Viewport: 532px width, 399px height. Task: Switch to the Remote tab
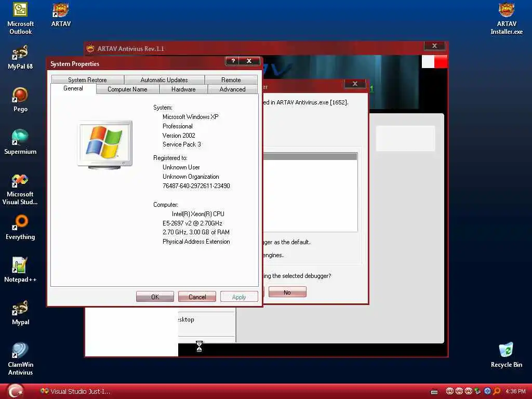pos(231,79)
